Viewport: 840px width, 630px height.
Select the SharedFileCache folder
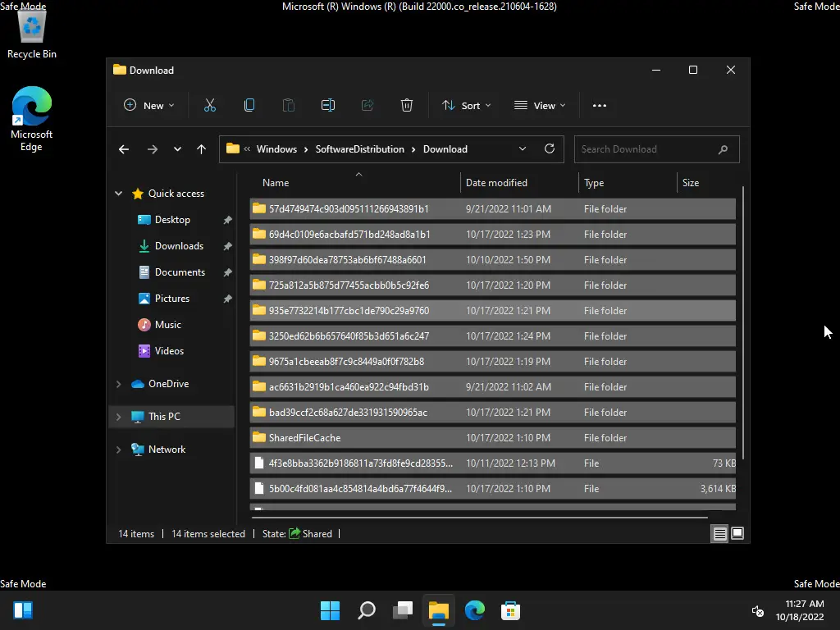click(x=493, y=438)
